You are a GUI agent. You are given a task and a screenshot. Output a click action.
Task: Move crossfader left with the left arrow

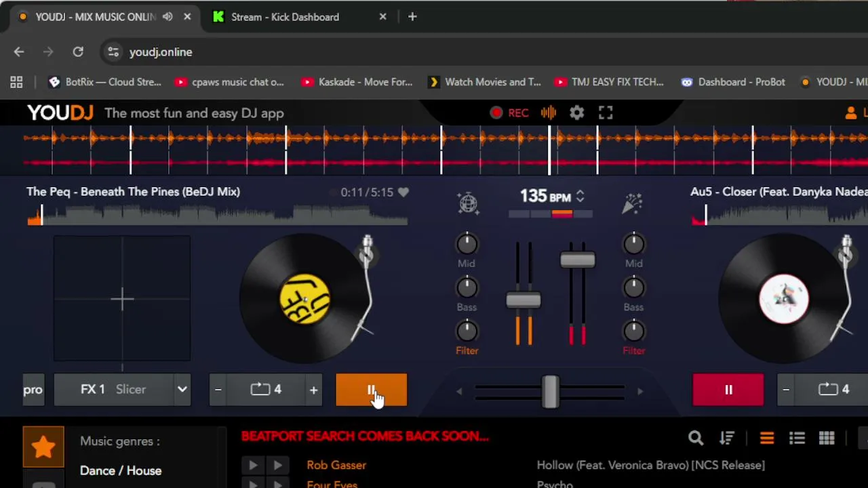pyautogui.click(x=459, y=391)
